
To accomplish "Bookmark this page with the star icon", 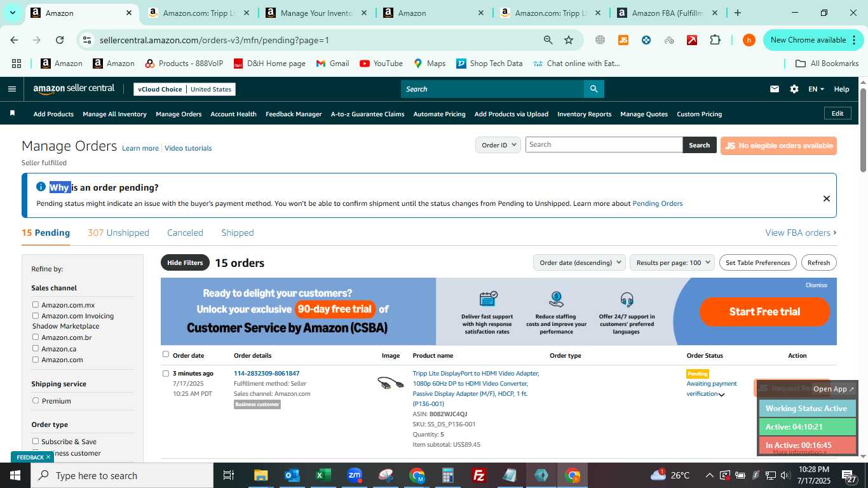I will pos(569,40).
